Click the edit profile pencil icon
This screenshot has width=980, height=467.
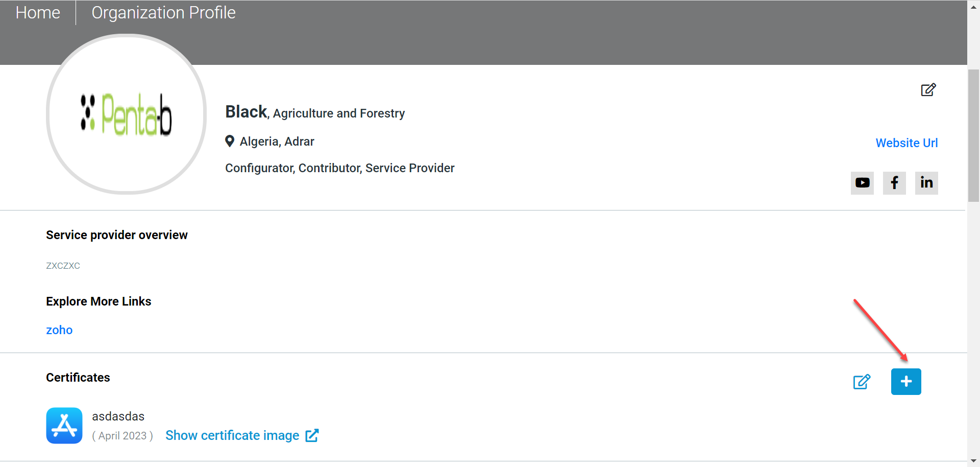pyautogui.click(x=928, y=90)
